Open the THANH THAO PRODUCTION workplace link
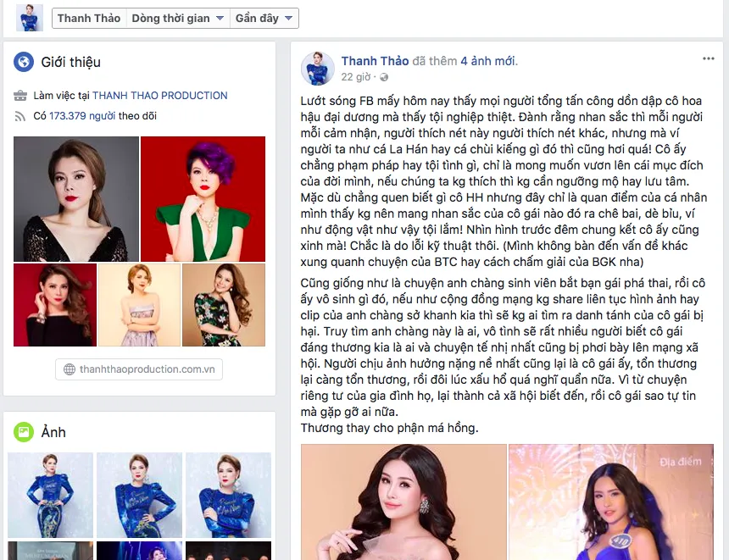This screenshot has width=729, height=560. pos(160,96)
